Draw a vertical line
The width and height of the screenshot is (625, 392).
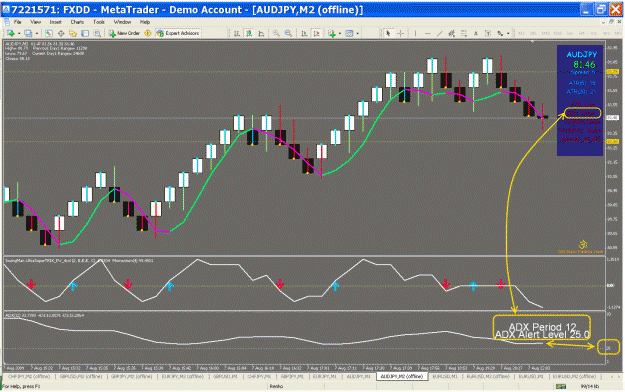pyautogui.click(x=415, y=33)
